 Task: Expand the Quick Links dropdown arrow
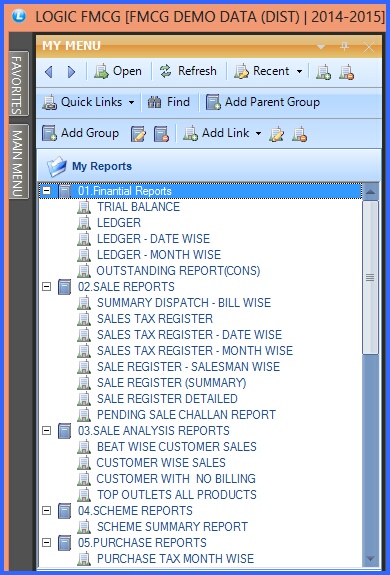(x=131, y=103)
